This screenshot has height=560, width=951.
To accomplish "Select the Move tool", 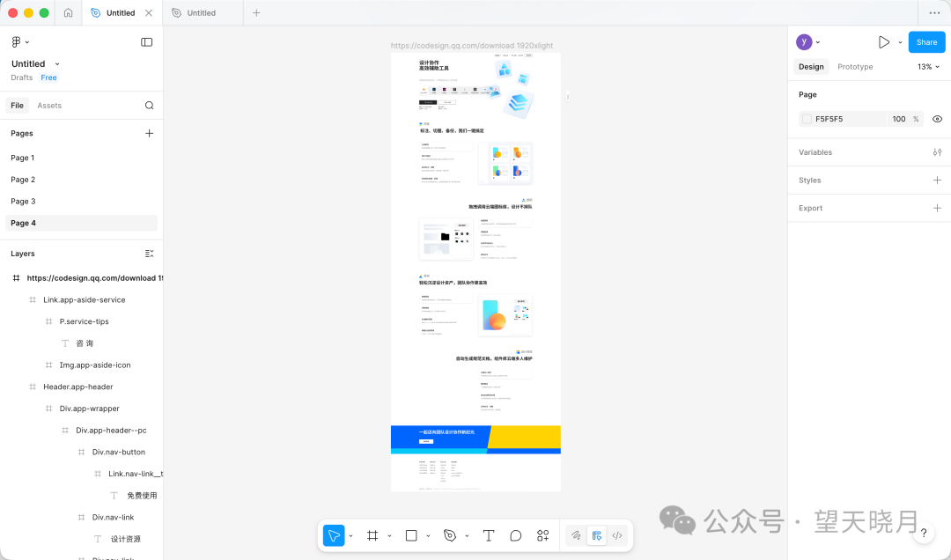I will 333,535.
